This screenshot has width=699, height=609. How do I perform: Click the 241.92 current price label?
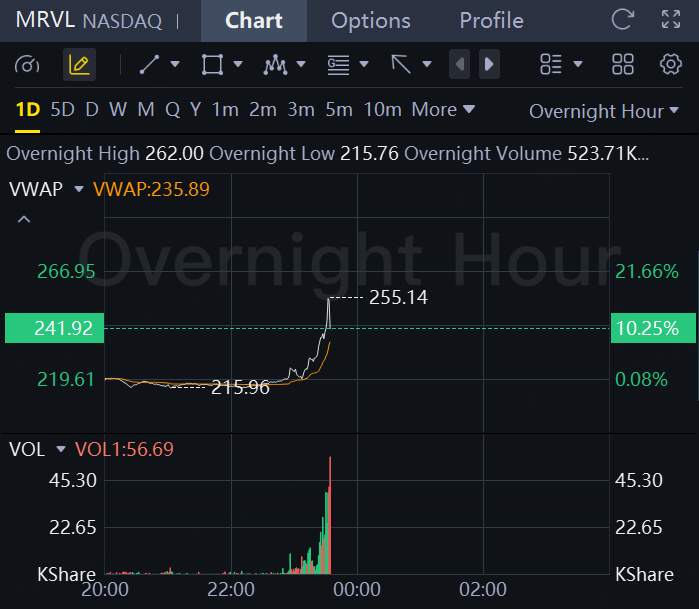(x=54, y=328)
